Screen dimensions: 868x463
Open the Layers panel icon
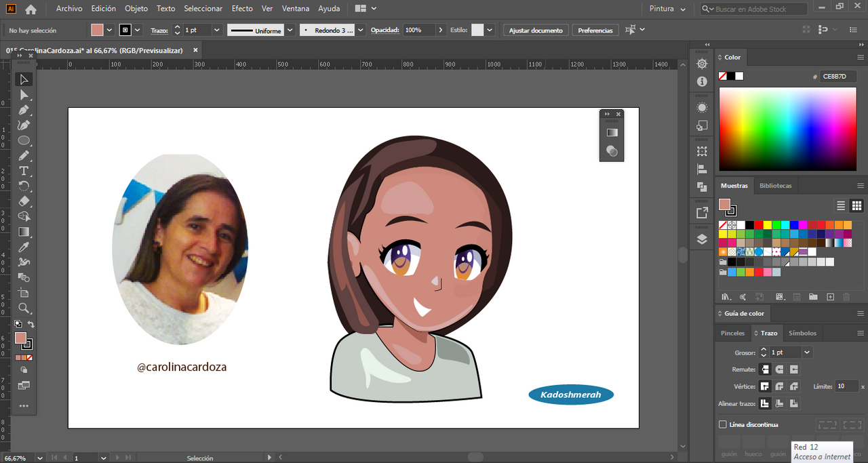pyautogui.click(x=702, y=239)
